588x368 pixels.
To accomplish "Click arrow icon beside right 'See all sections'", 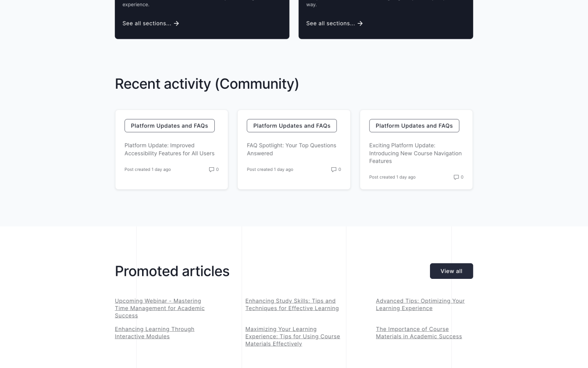I will pos(360,24).
